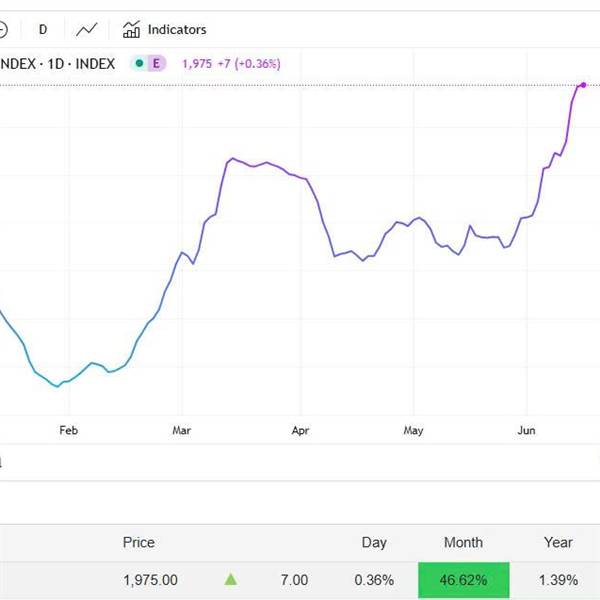Click the green up-triangle indicator
Image resolution: width=600 pixels, height=600 pixels.
pos(231,579)
